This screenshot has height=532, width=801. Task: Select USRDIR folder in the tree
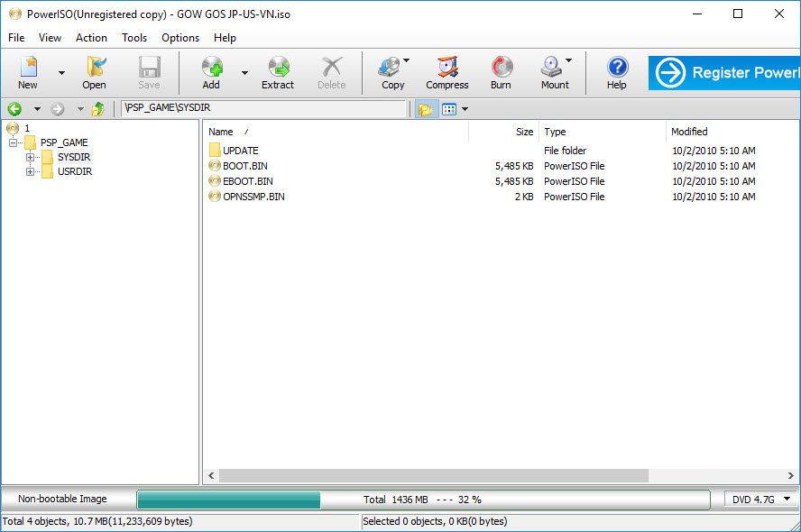[75, 171]
